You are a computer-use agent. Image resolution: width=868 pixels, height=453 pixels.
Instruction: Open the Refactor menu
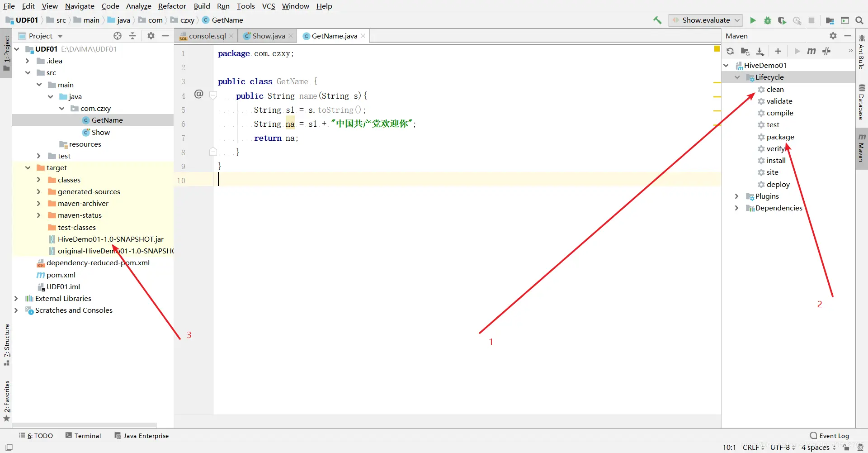point(172,6)
